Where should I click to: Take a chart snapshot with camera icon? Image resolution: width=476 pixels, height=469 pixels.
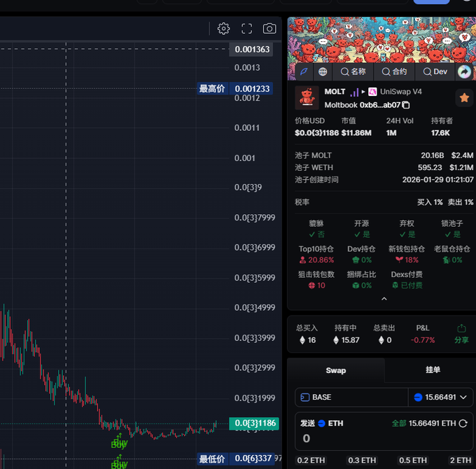(269, 29)
